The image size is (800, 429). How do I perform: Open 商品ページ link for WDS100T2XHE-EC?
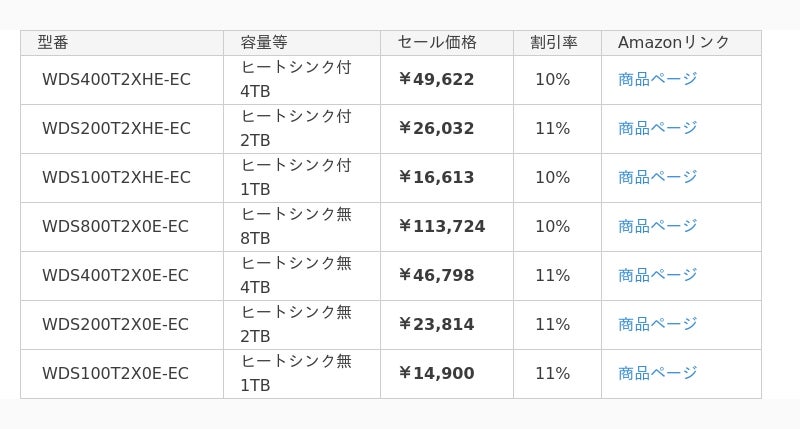pos(657,178)
